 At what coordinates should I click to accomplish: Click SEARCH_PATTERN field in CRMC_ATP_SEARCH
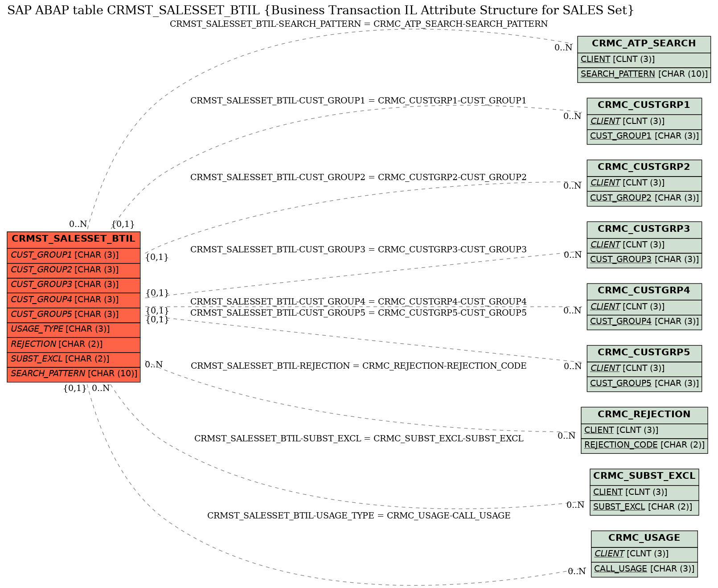tap(644, 74)
